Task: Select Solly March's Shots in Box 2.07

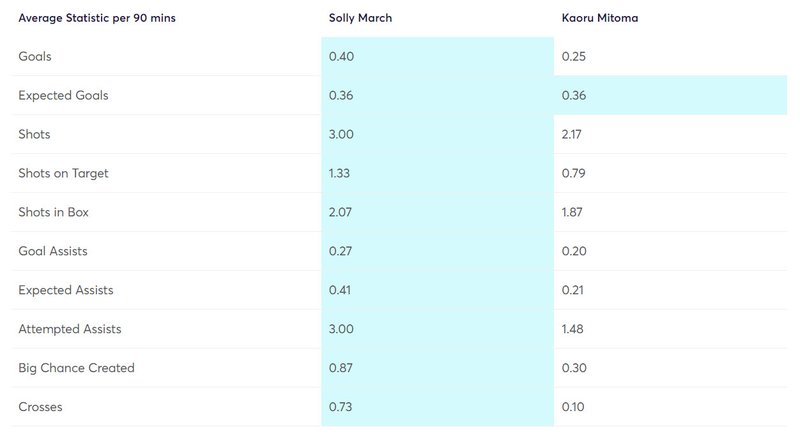Action: [x=340, y=212]
